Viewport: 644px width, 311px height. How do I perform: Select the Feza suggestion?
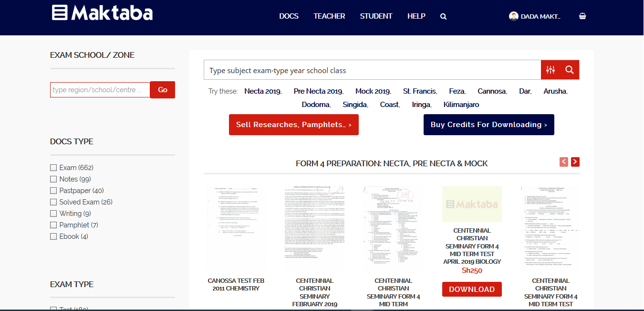(x=457, y=91)
